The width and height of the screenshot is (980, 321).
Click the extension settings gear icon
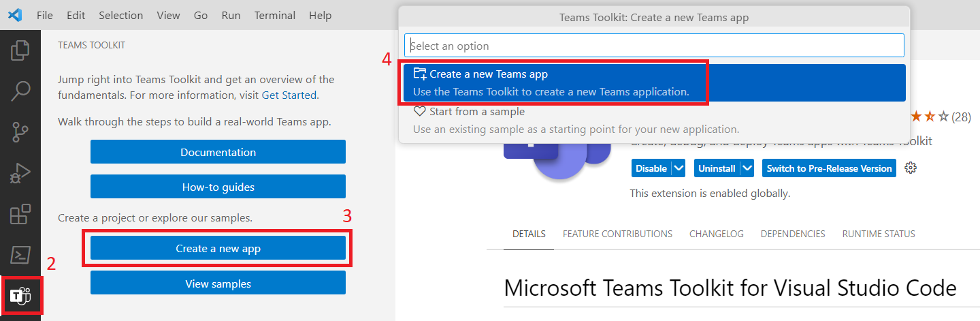[911, 168]
